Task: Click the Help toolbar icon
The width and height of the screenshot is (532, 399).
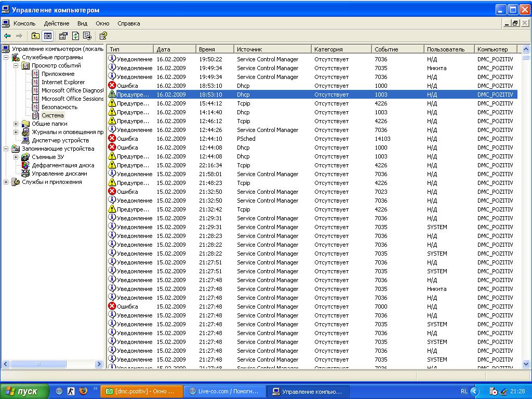Action: coord(103,36)
